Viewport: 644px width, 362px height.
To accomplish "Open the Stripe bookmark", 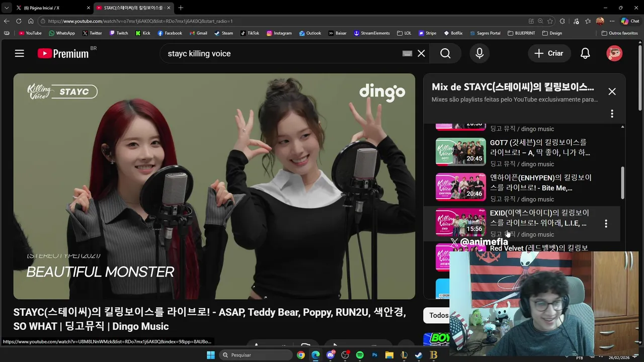I will tap(427, 33).
